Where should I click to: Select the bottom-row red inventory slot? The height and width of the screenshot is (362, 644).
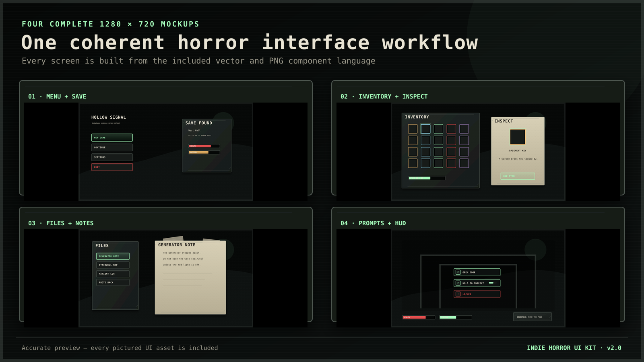pos(451,163)
